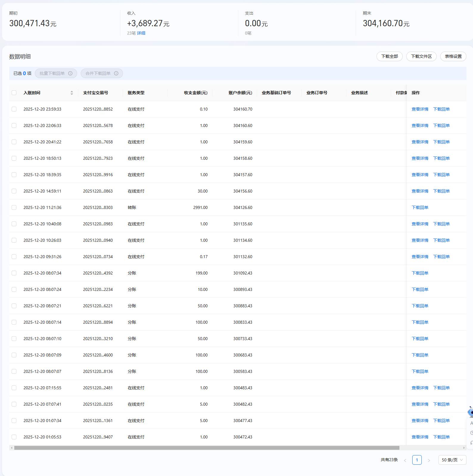
Task: Click the horizontal table scrollbar thumb
Action: (x=207, y=448)
